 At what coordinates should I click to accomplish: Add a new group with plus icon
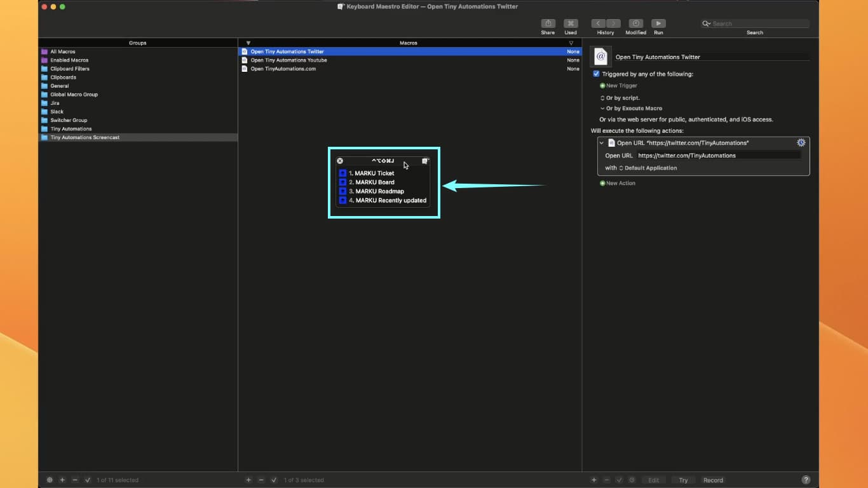click(62, 480)
